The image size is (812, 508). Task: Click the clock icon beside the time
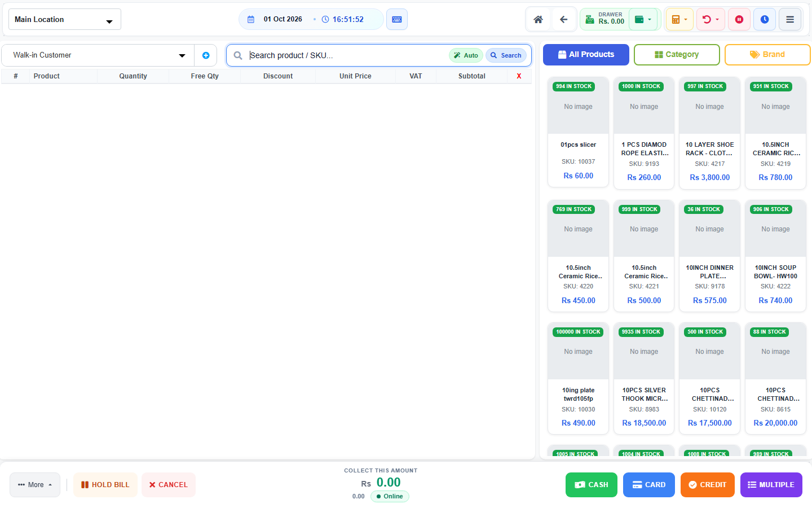point(325,19)
